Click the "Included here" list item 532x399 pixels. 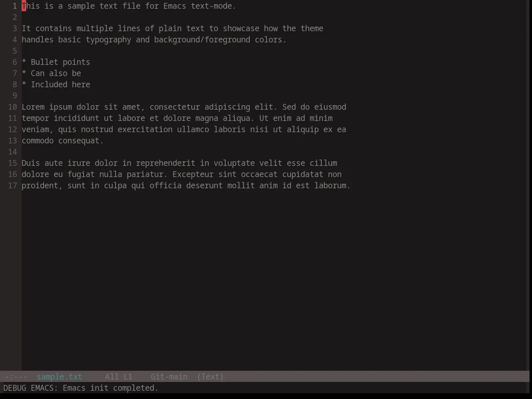click(x=60, y=85)
